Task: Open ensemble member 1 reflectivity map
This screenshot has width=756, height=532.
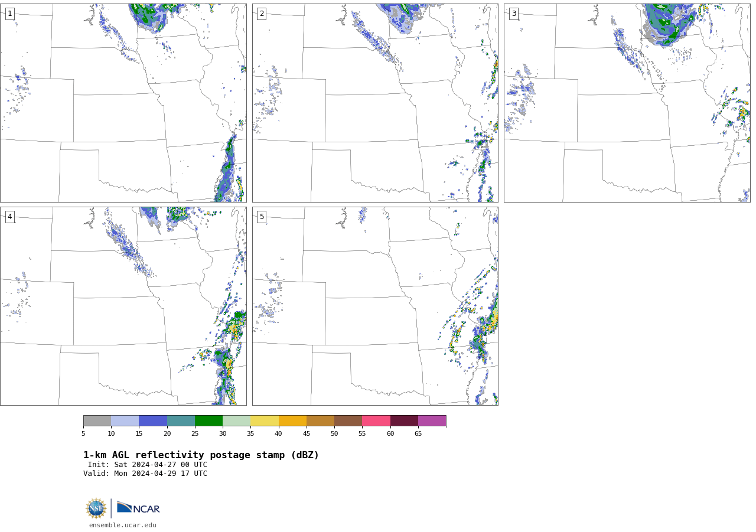Action: click(x=123, y=103)
